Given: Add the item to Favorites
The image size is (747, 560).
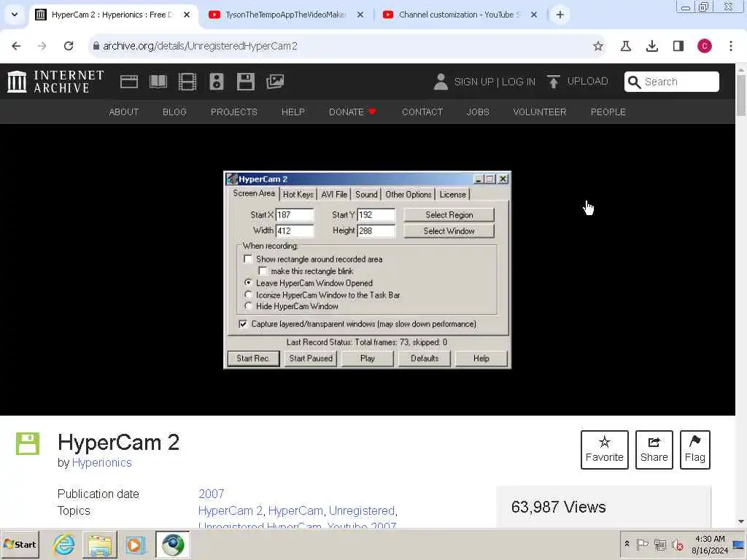Looking at the screenshot, I should [x=605, y=449].
